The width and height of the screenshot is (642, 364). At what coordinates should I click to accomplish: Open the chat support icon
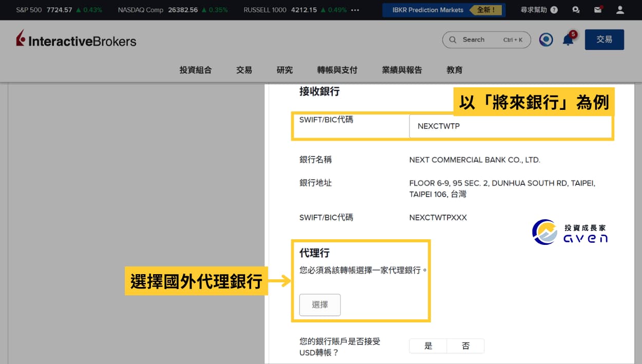coord(576,10)
